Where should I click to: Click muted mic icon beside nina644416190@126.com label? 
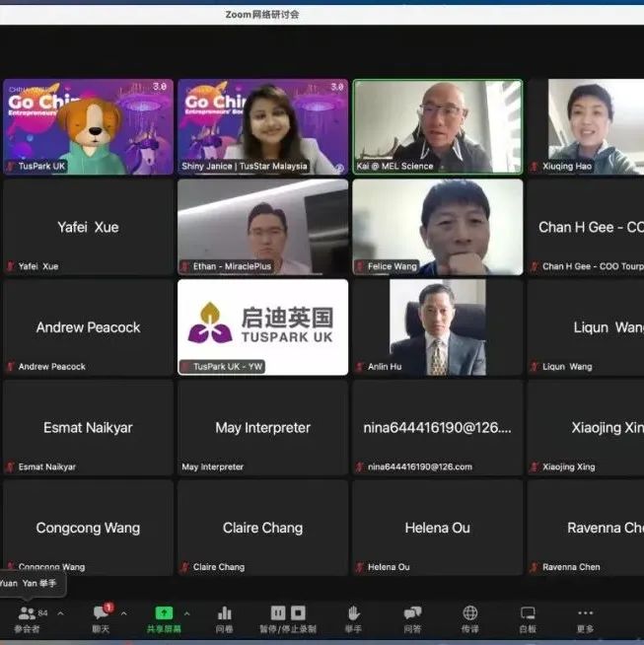[x=360, y=466]
